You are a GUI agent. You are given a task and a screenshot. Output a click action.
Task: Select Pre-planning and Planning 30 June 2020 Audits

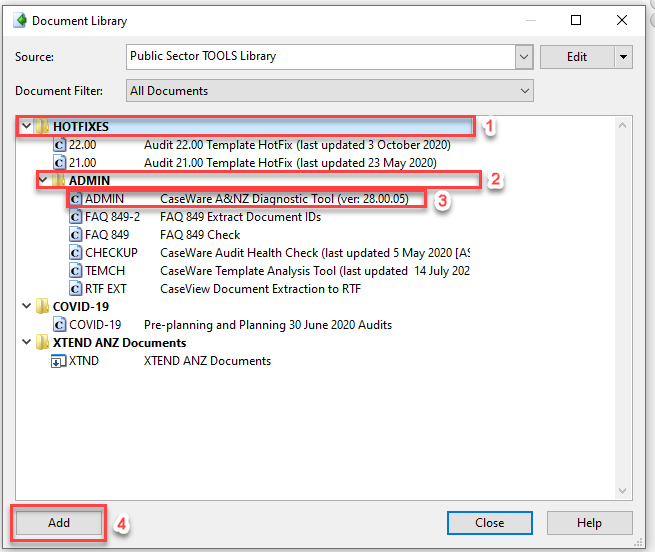coord(223,324)
